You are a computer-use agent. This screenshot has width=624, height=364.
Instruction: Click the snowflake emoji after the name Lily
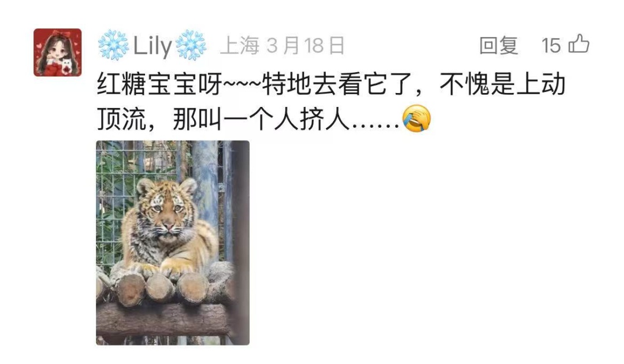tap(191, 45)
